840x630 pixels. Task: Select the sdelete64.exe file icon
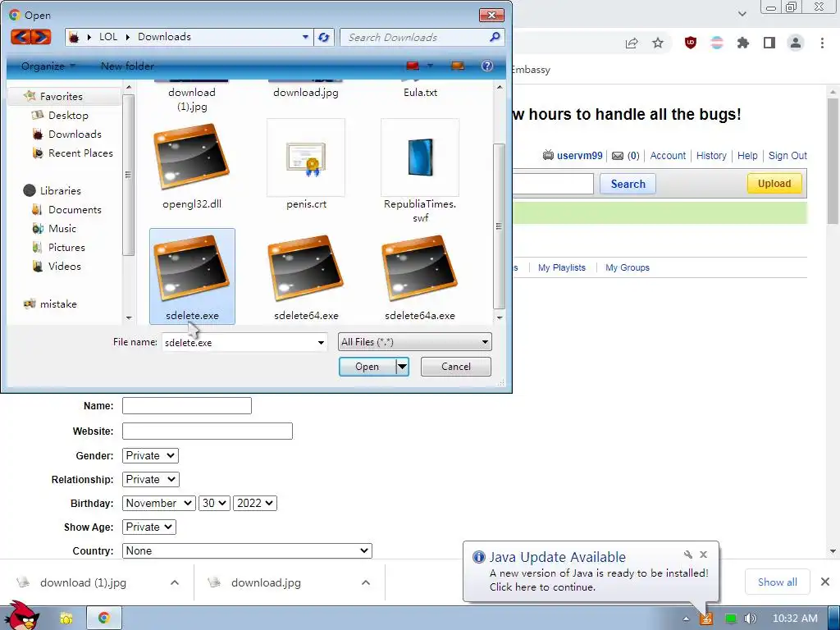(x=306, y=268)
